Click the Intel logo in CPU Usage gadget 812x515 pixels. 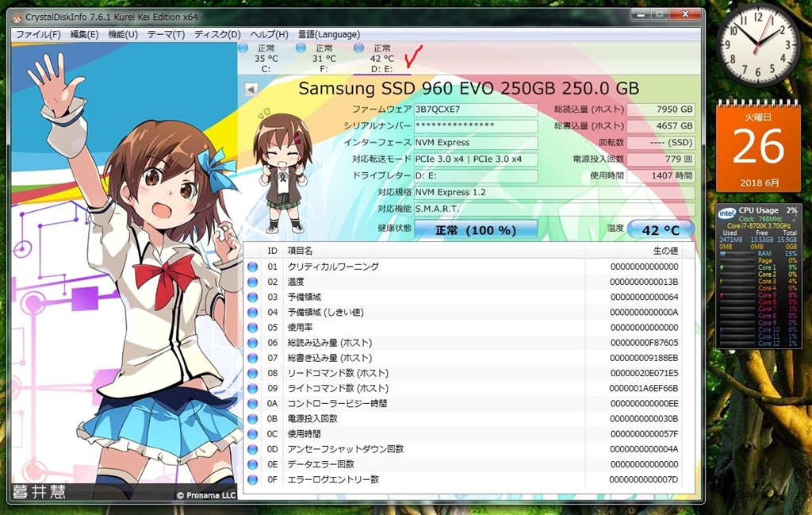(x=727, y=213)
